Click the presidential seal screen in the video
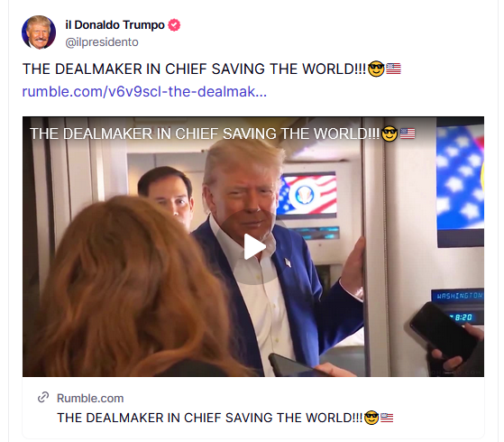The width and height of the screenshot is (504, 442). (x=307, y=195)
